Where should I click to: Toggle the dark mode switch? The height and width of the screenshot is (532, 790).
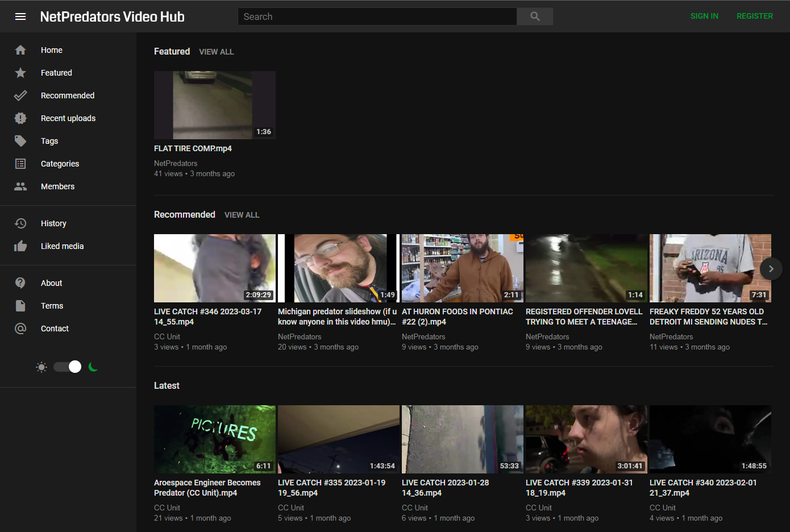click(66, 367)
